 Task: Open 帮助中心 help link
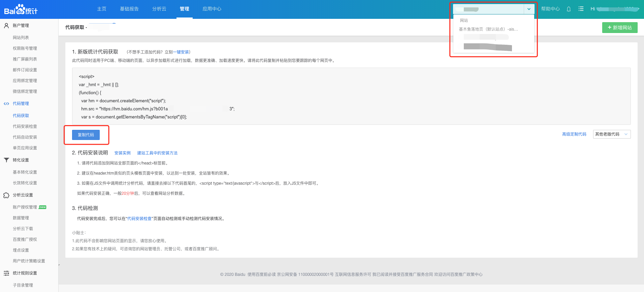[550, 9]
